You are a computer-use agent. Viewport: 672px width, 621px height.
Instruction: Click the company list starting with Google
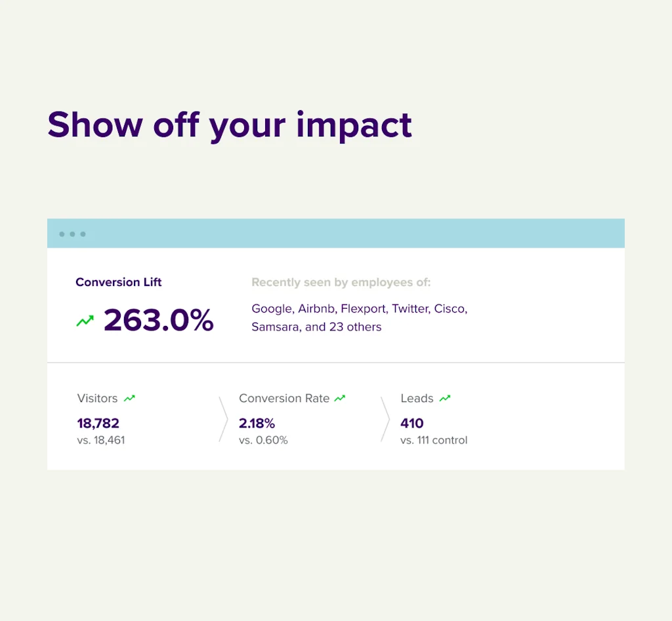pyautogui.click(x=359, y=308)
